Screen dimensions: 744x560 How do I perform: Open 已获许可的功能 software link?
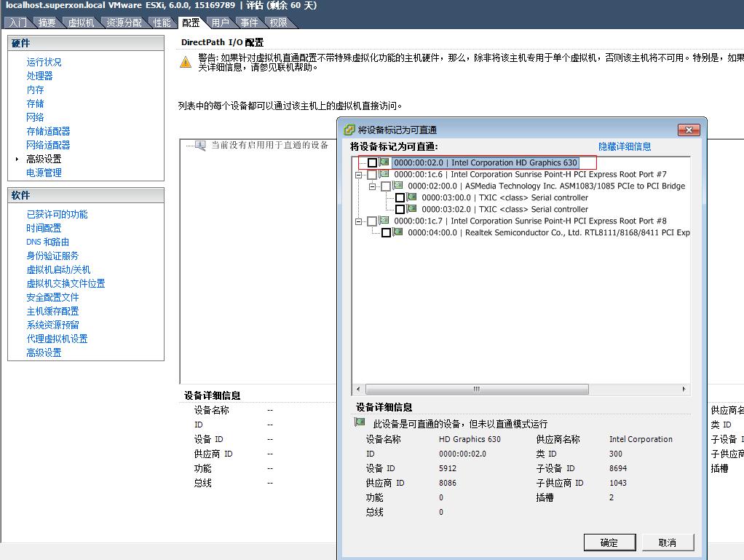pyautogui.click(x=57, y=215)
